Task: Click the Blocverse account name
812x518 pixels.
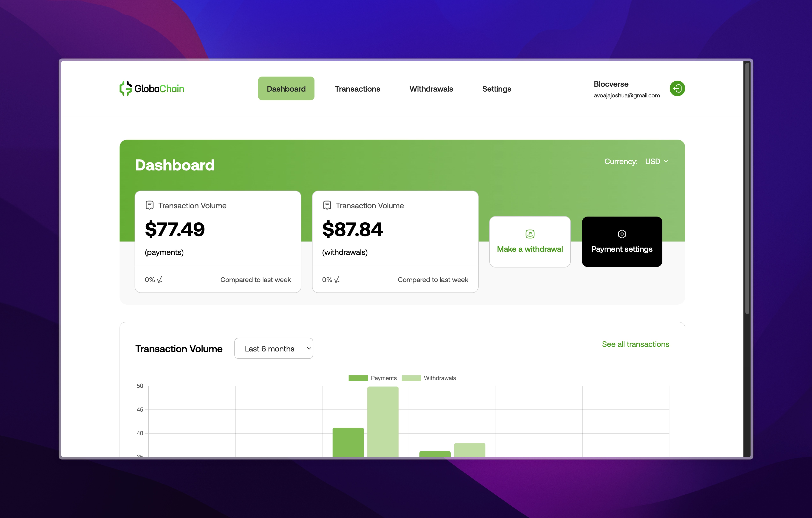Action: tap(611, 84)
